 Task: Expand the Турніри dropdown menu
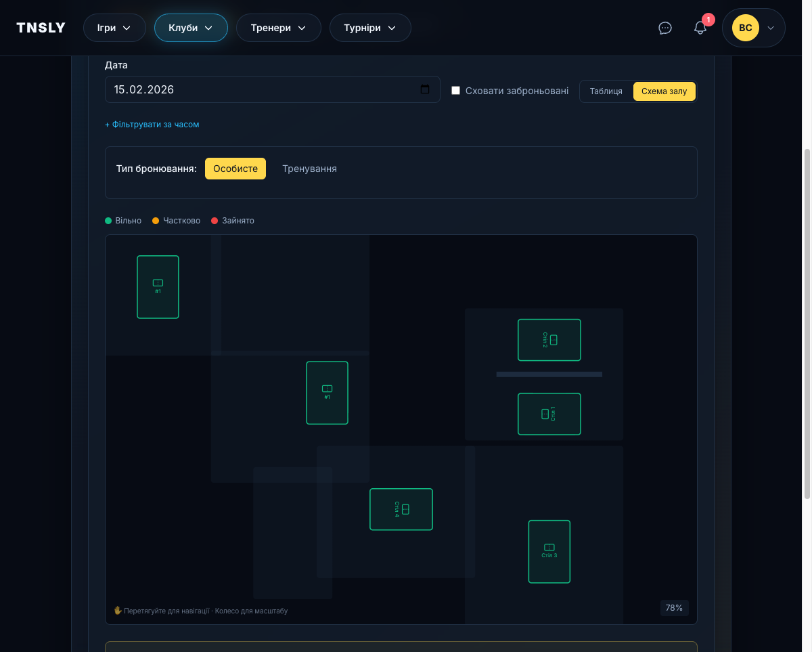[370, 28]
